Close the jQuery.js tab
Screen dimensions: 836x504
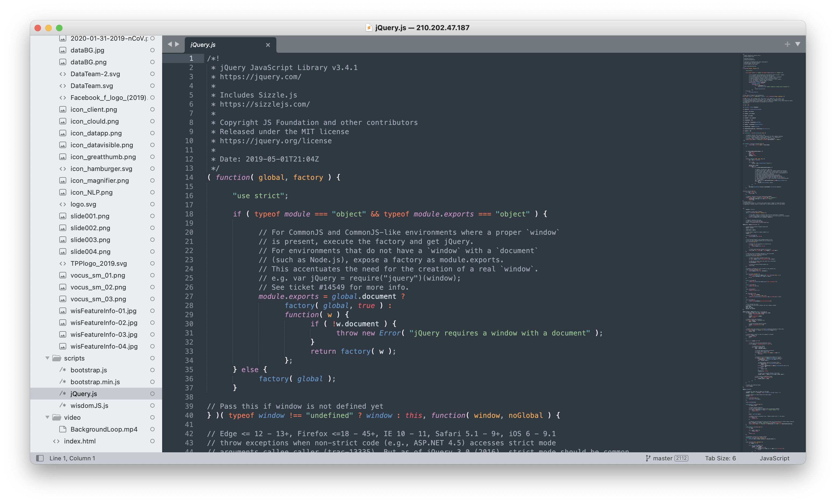[x=268, y=45]
